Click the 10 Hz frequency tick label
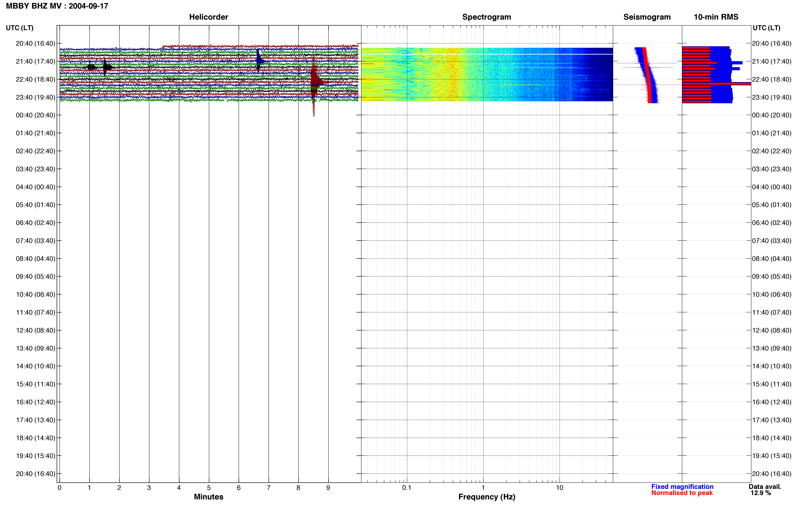The height and width of the screenshot is (508, 812). click(x=559, y=487)
